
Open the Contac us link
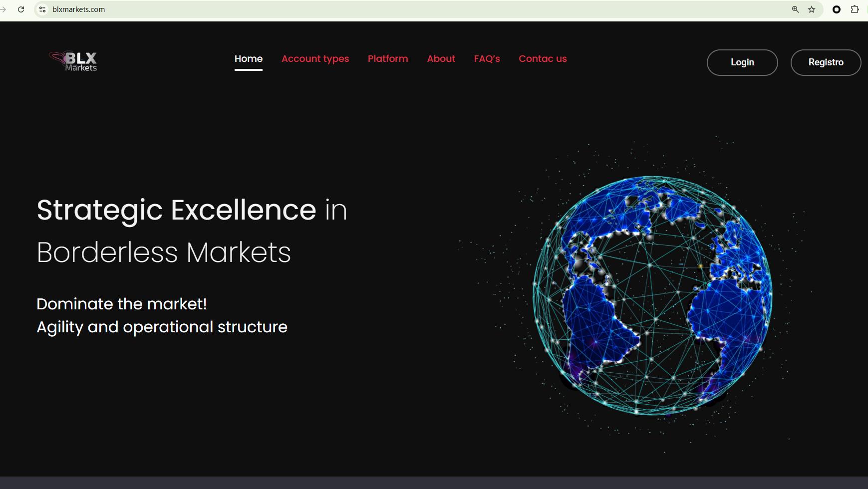pyautogui.click(x=543, y=59)
